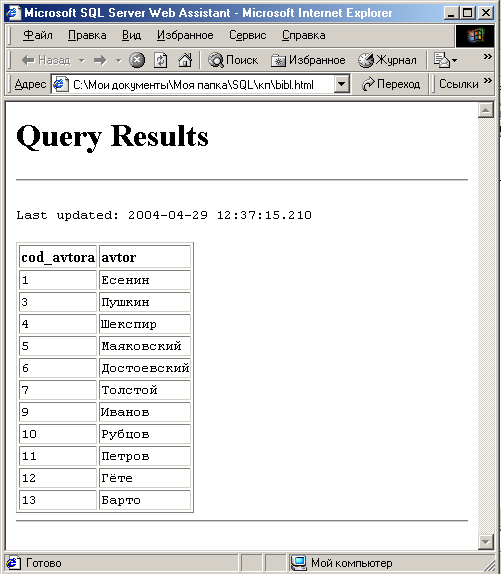Screen dimensions: 501x574
Task: Expand the Links (Ссылки) bar chevron
Action: (x=487, y=81)
